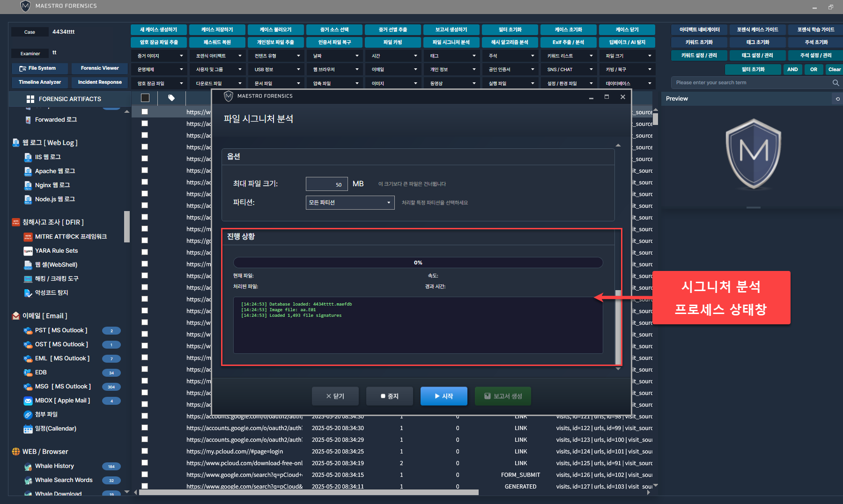
Task: Click the maximum file size input field
Action: point(326,184)
